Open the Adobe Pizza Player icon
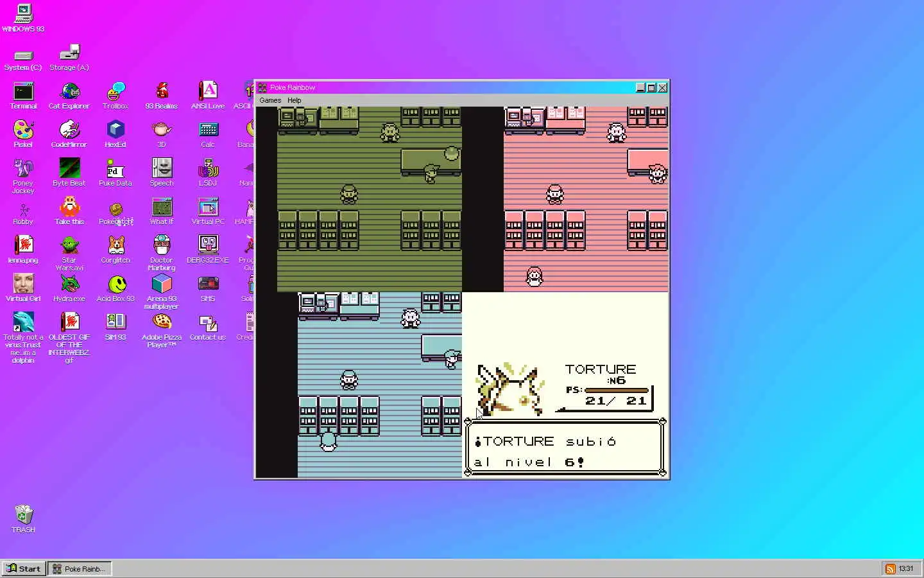The width and height of the screenshot is (924, 578). [x=162, y=331]
